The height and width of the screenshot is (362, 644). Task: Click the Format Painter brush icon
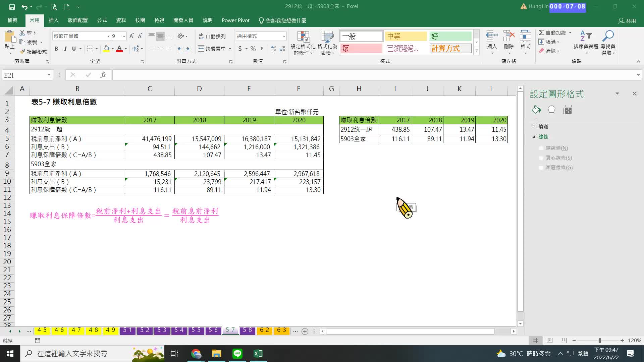(22, 52)
